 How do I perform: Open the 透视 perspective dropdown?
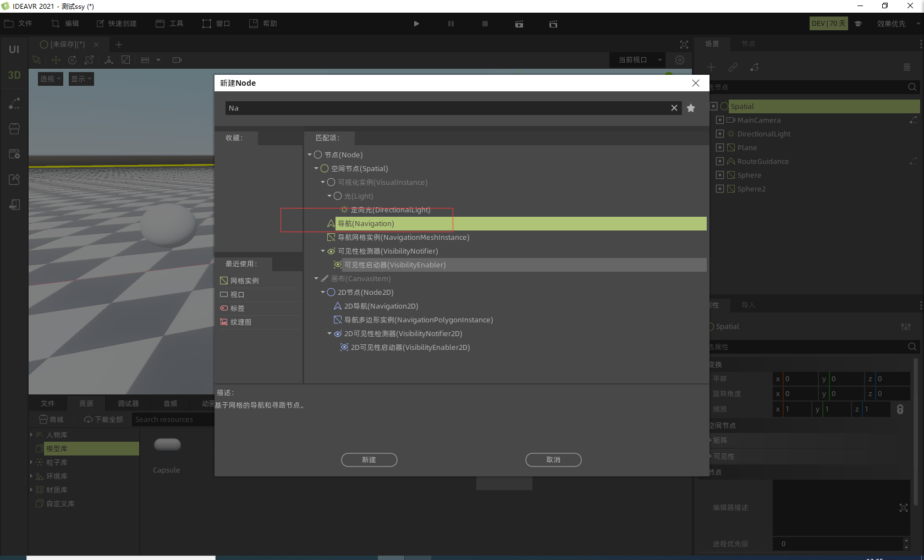[50, 79]
